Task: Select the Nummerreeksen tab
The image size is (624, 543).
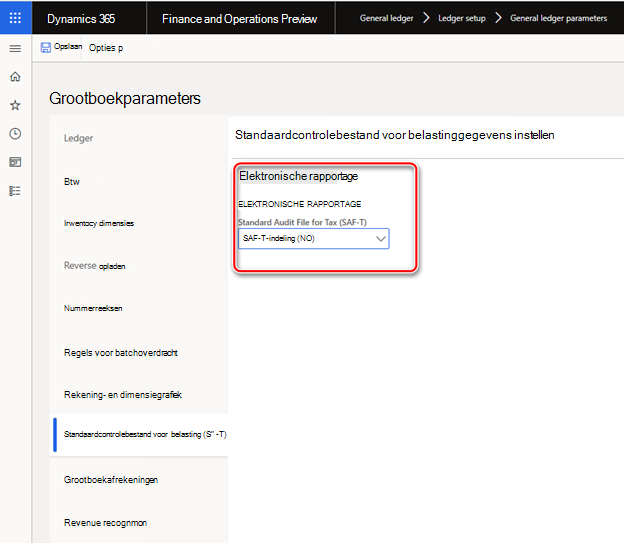Action: pos(93,308)
